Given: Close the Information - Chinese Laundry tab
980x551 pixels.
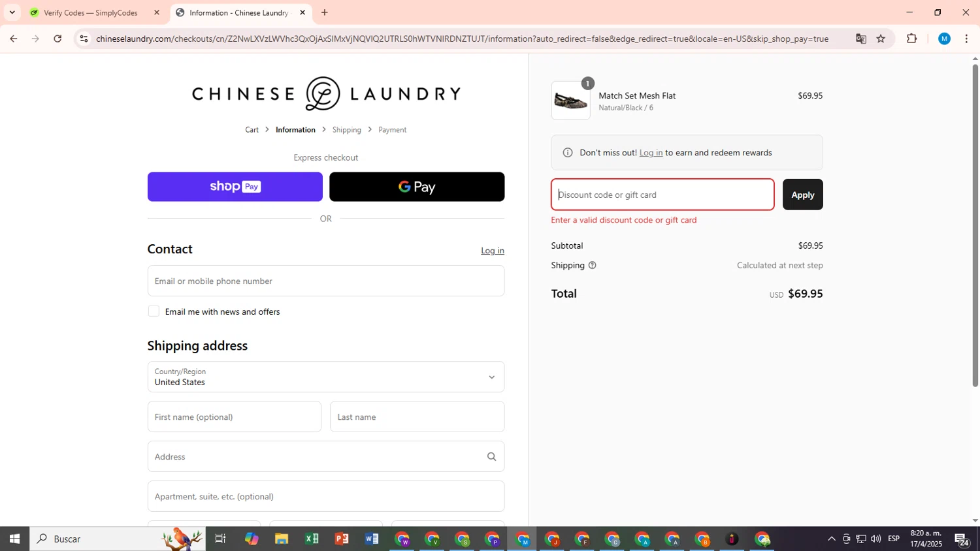Looking at the screenshot, I should [x=302, y=12].
